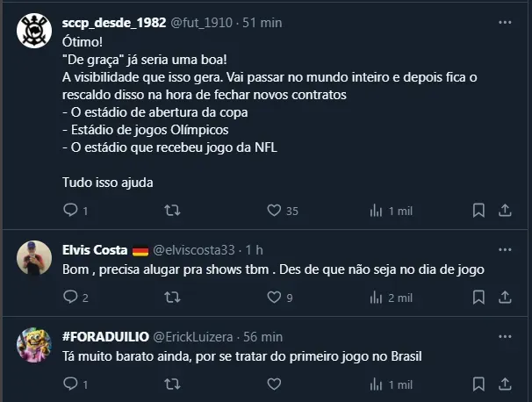
Task: Open more options on Elvis Costa's tweet
Action: click(x=505, y=249)
